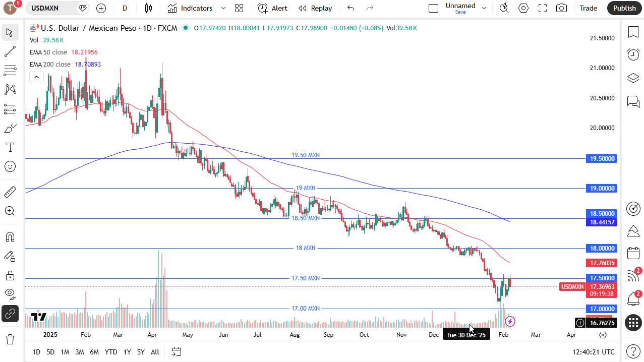Select the cursor arrow tool
644x362 pixels.
pos(10,33)
